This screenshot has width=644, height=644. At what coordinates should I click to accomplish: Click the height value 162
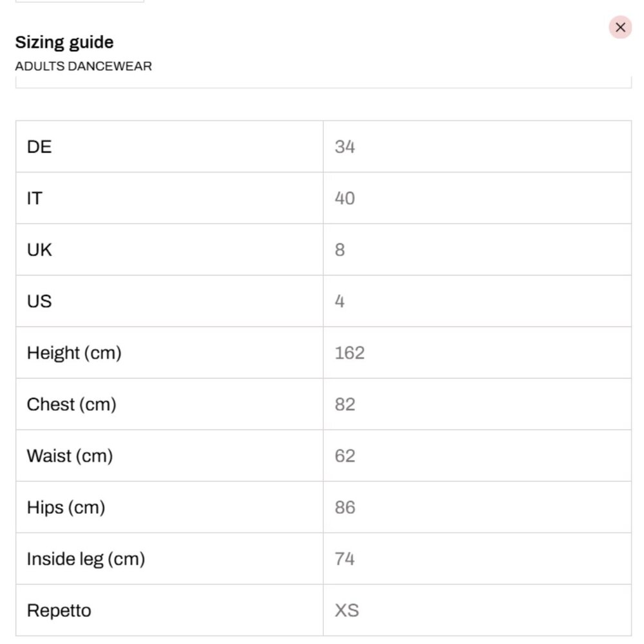coord(350,353)
